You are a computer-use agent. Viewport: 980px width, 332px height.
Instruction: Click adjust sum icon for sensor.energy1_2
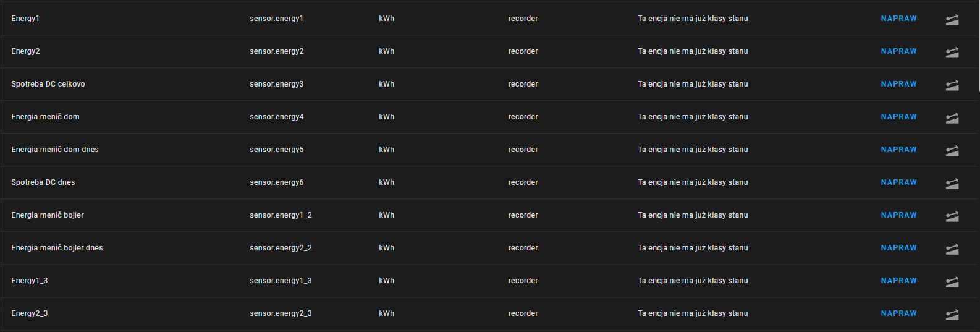pos(952,216)
